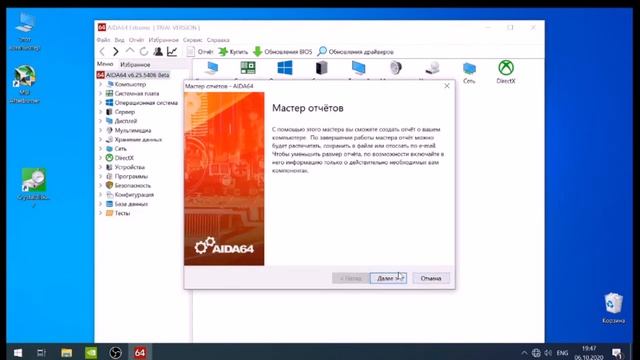Open OBS Studio from the taskbar
640x360 pixels.
click(116, 352)
